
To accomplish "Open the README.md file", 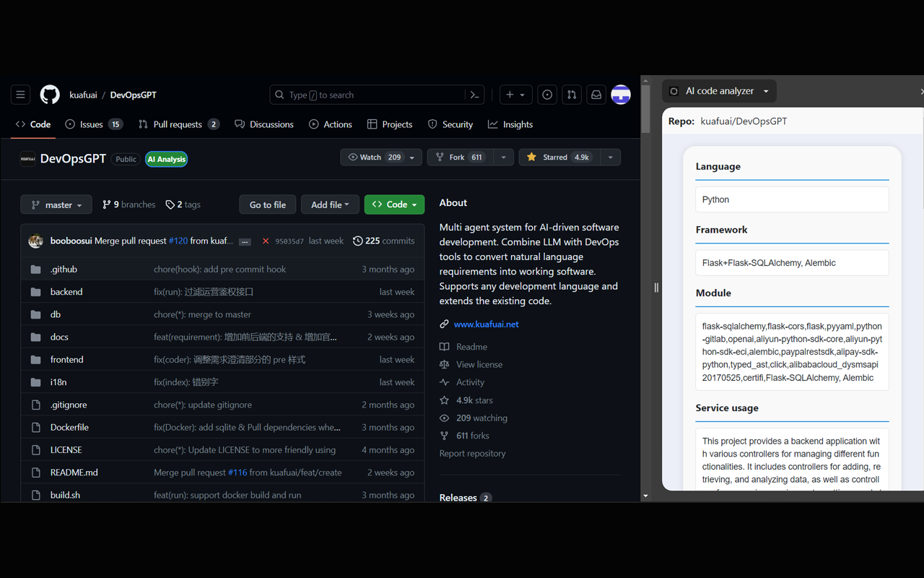I will click(x=74, y=473).
